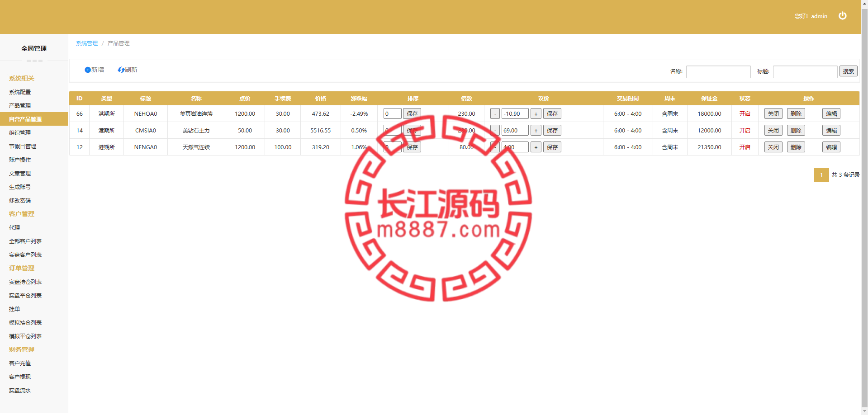Focus the 标题 search field

pos(805,71)
